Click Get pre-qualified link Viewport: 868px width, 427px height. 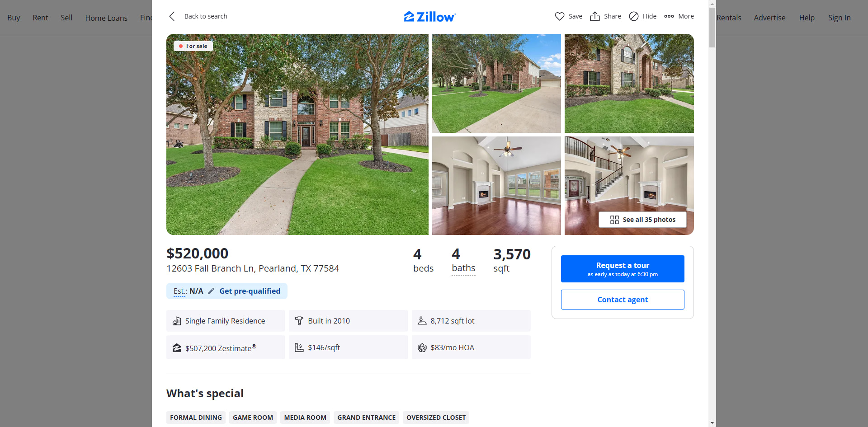coord(250,291)
